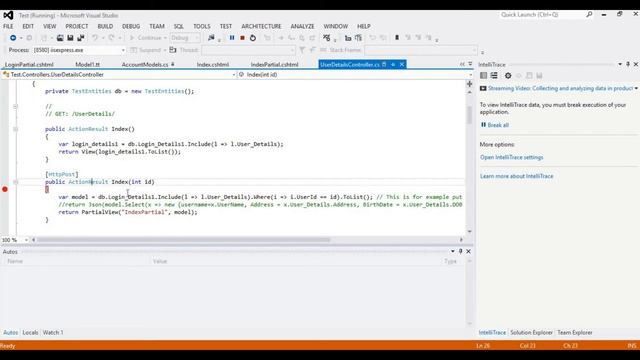
Task: Open Streaming Video: Collecting and analyzing link
Action: [560, 88]
